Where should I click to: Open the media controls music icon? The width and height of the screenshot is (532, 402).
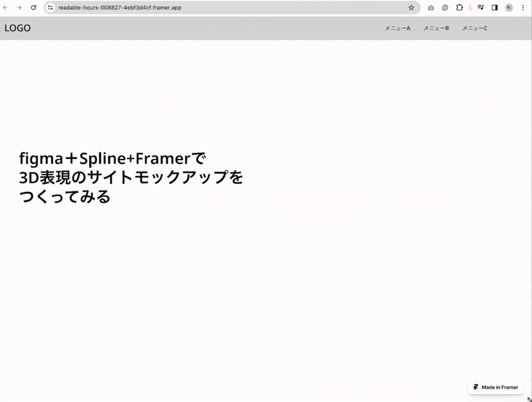[x=480, y=7]
